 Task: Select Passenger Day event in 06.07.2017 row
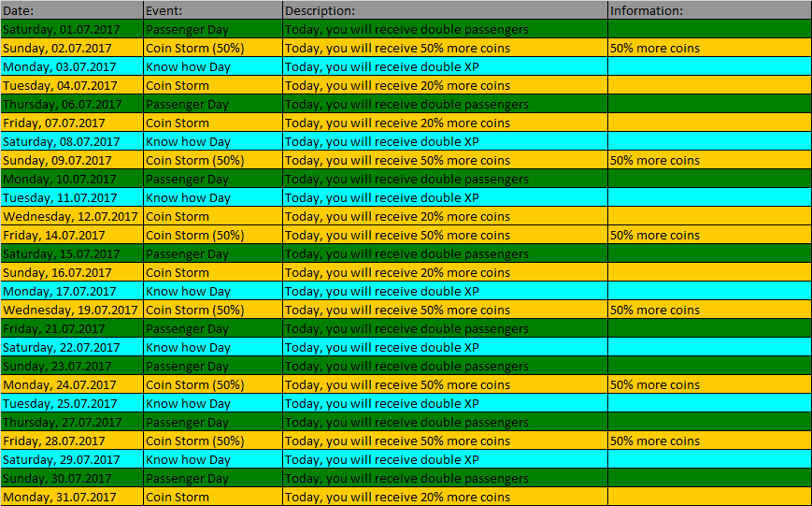pyautogui.click(x=213, y=104)
